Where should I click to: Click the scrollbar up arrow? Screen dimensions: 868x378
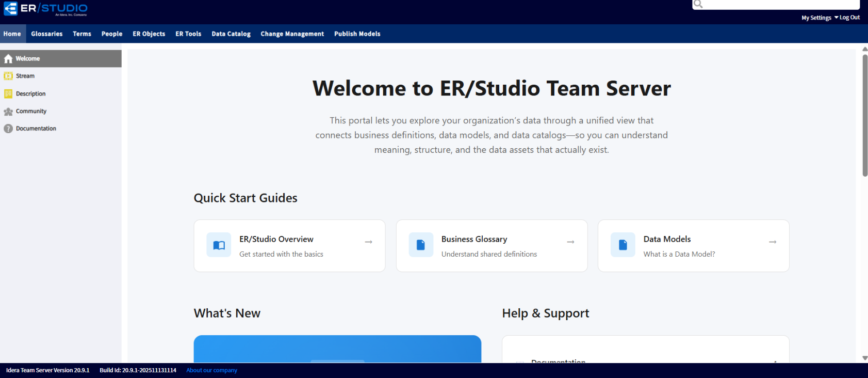coord(865,49)
